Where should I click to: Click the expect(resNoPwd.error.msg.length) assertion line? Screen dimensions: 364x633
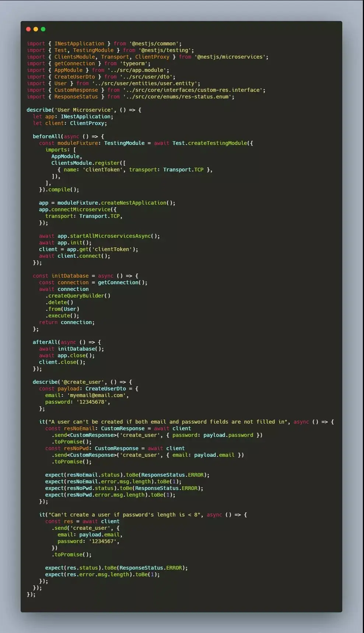pos(110,495)
